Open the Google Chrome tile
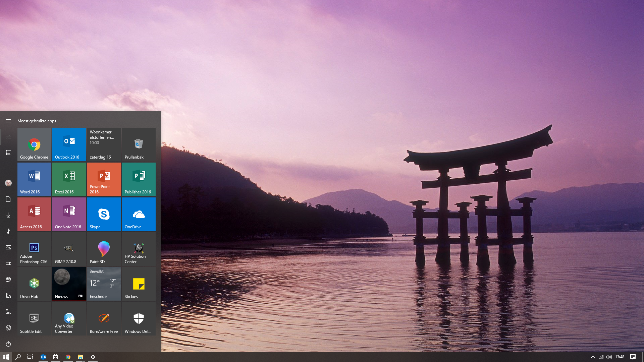The image size is (644, 362). coord(34,144)
